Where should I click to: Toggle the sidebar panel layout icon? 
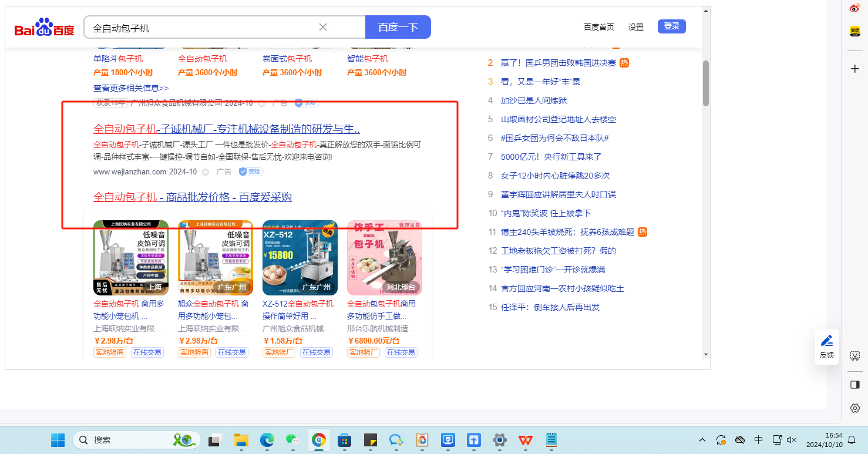pyautogui.click(x=855, y=385)
